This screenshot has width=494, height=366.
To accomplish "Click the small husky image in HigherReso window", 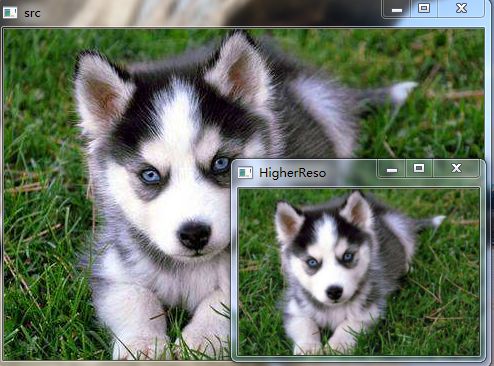I will coord(359,272).
